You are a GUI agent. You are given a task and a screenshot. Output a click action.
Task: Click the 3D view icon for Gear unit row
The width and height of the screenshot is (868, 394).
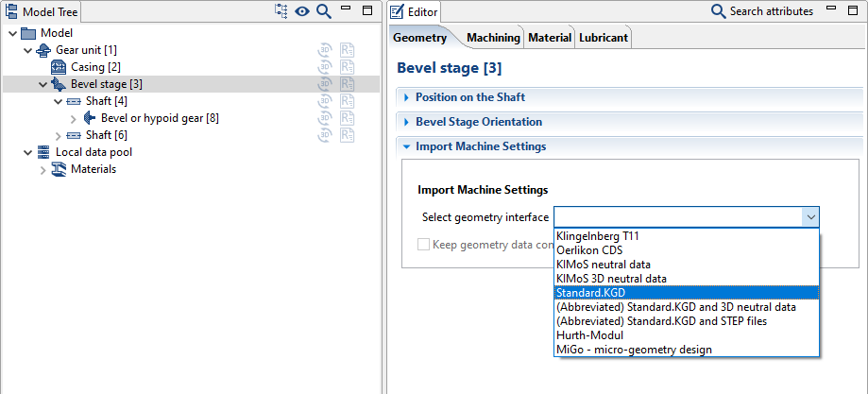[324, 50]
